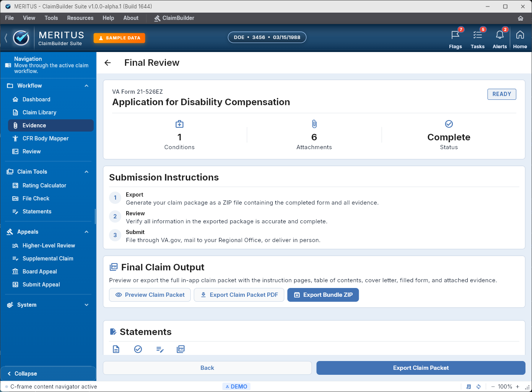Click the PDF export icon under Statements
Image resolution: width=532 pixels, height=392 pixels.
click(181, 349)
